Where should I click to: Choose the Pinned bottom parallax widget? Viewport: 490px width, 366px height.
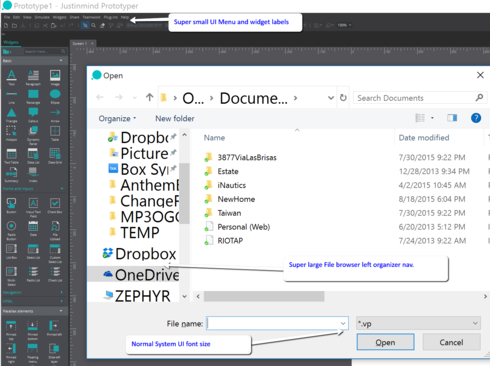[33, 330]
